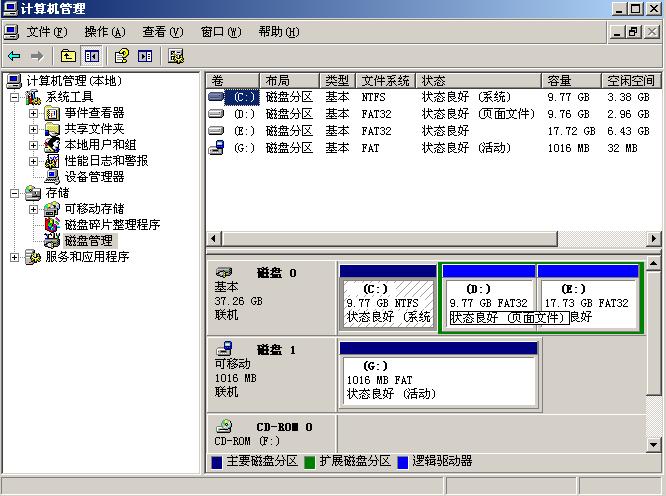Click the 共享文件夹 folder icon

pyautogui.click(x=52, y=129)
